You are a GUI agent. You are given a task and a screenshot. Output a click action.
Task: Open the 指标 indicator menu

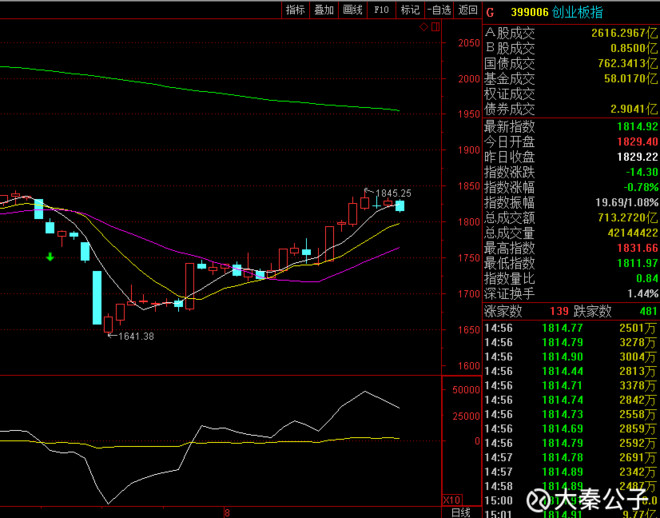click(x=295, y=9)
